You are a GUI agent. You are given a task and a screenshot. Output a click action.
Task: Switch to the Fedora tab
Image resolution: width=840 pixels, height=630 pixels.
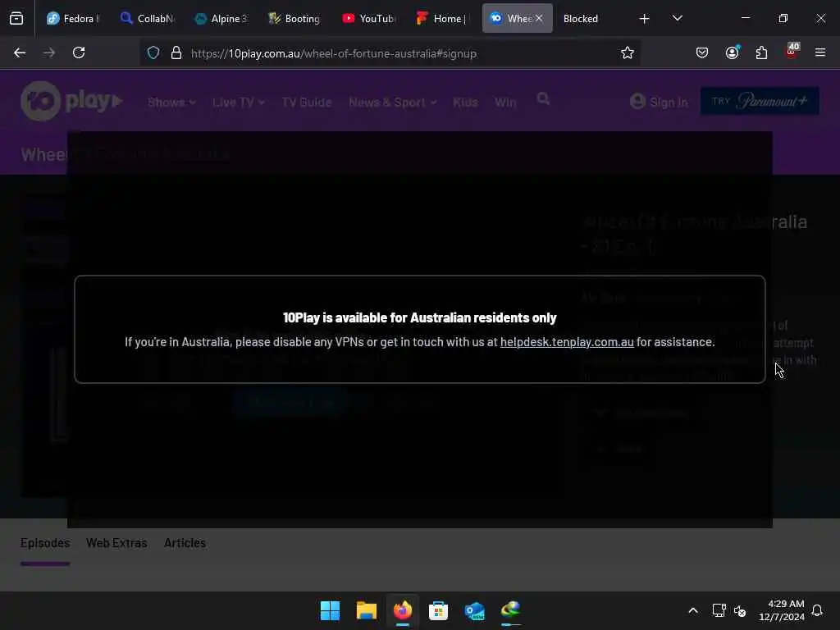click(72, 18)
